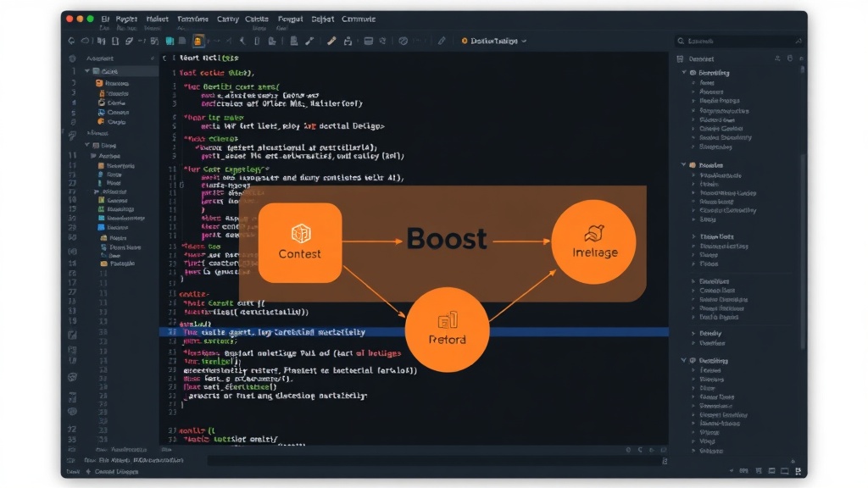Viewport: 868px width, 488px height.
Task: Click the lock icon in the toolbar
Action: coord(348,41)
